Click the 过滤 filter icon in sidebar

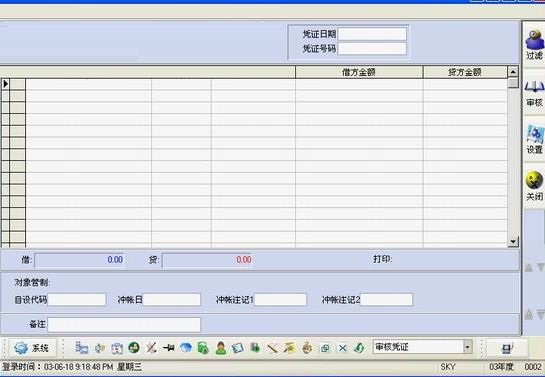click(535, 40)
